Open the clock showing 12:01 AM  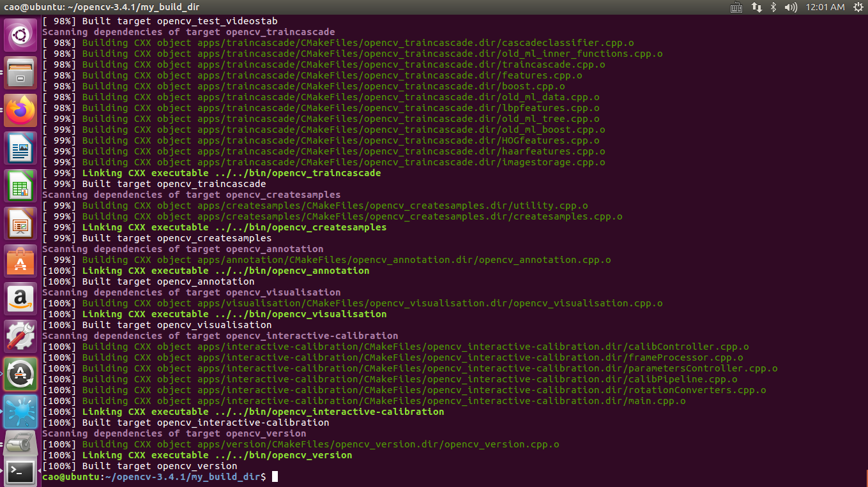click(825, 8)
